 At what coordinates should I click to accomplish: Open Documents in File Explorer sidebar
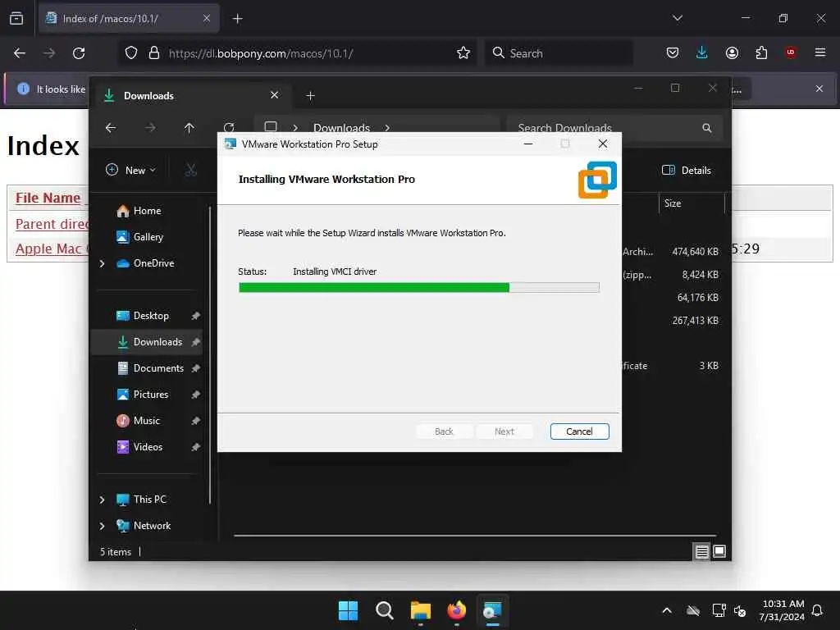151,368
